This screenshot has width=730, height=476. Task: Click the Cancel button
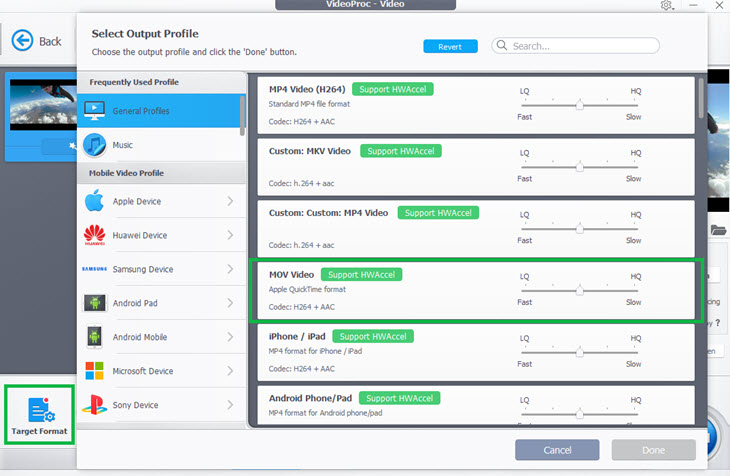tap(557, 450)
